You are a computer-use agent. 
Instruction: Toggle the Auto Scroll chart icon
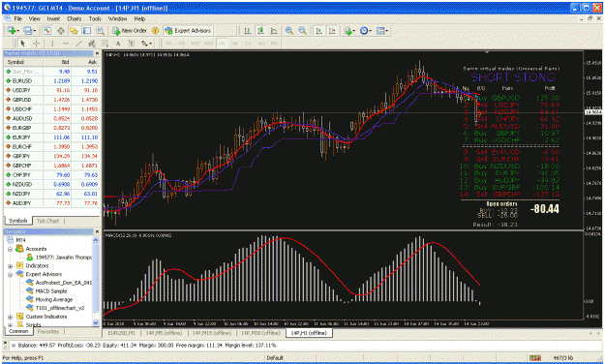(x=318, y=30)
